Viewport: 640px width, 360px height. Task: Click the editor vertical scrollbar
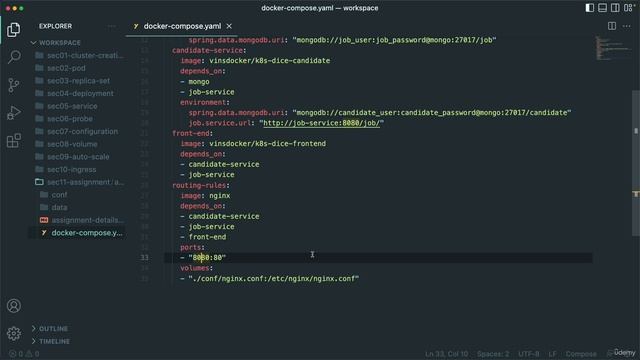[636, 163]
